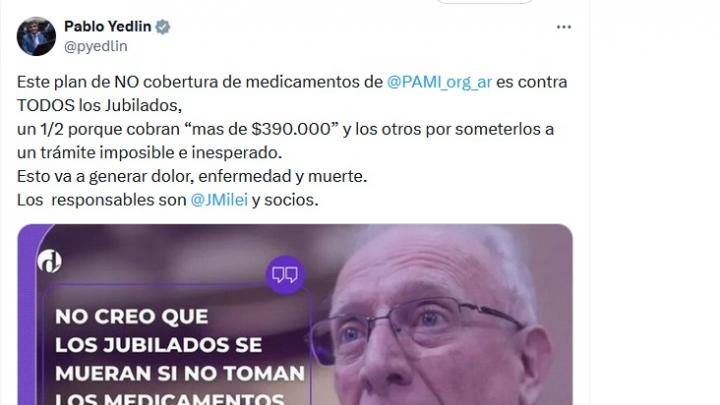Click the '$390.000' amount in tweet
Image resolution: width=720 pixels, height=405 pixels.
click(x=291, y=129)
